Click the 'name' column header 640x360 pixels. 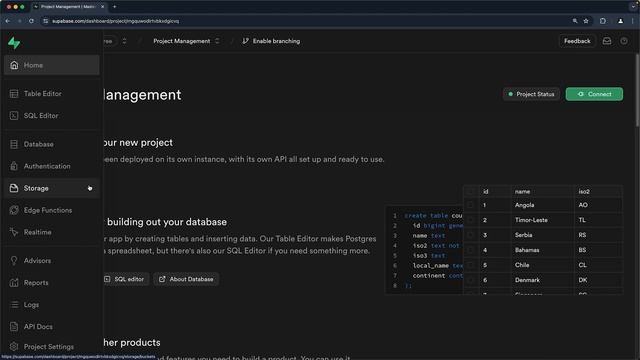542,191
